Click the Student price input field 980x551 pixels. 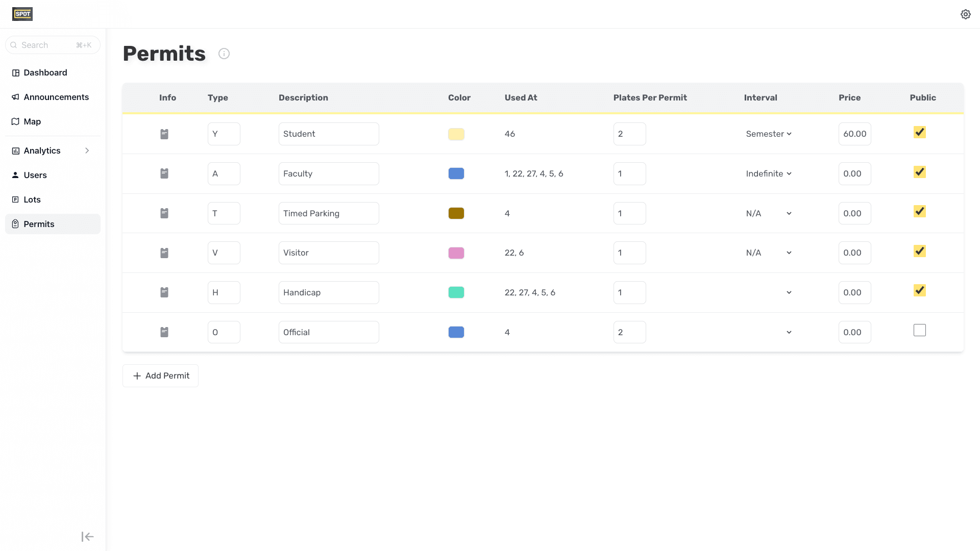point(854,134)
